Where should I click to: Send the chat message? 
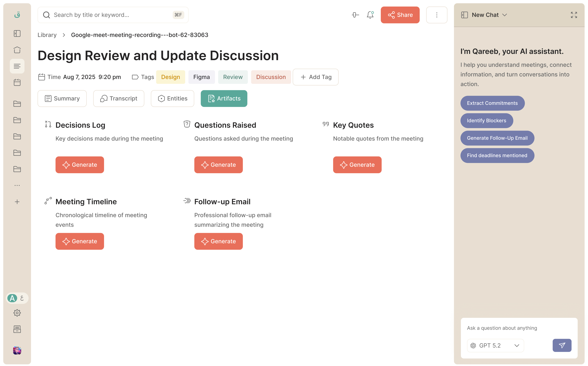tap(562, 345)
